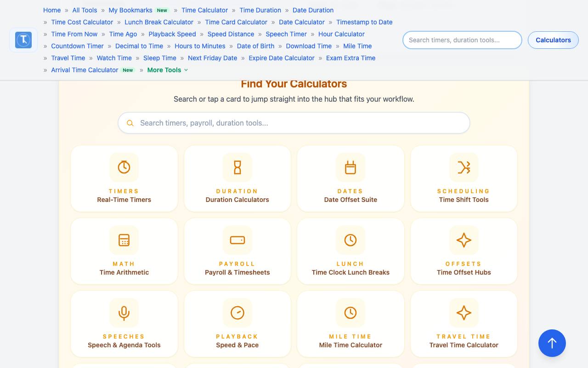Select the Lunch clock icon card
This screenshot has width=588, height=368.
coord(351,251)
